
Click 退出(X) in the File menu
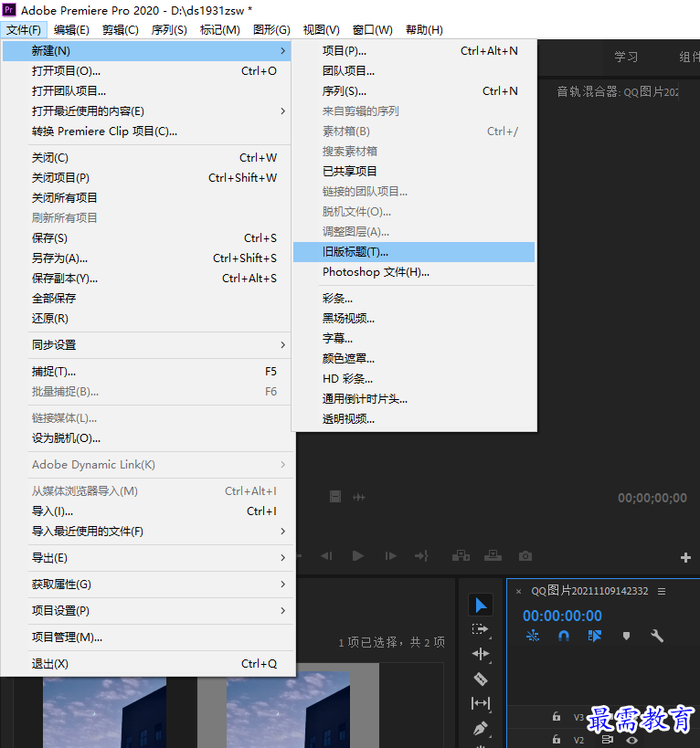pos(146,664)
